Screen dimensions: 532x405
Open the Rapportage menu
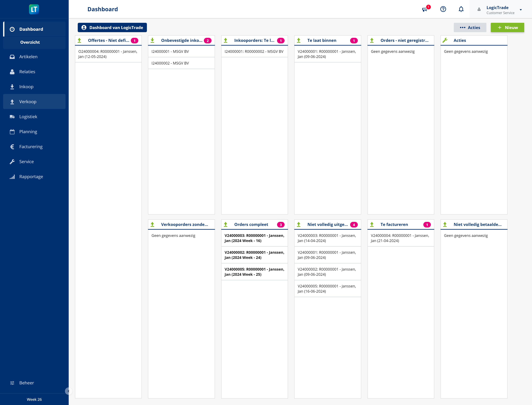[x=34, y=177]
